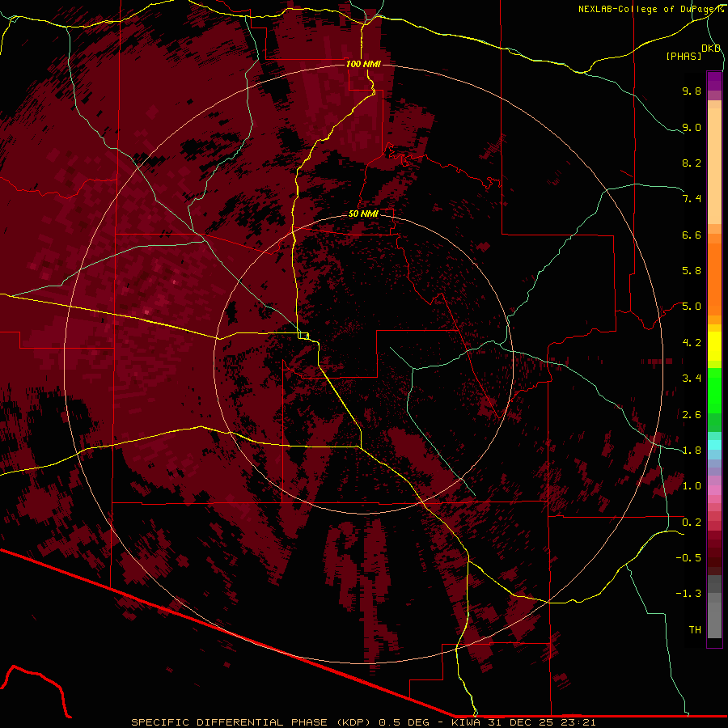Click the 8.2 value on the color scale
The width and height of the screenshot is (728, 728).
(x=692, y=163)
